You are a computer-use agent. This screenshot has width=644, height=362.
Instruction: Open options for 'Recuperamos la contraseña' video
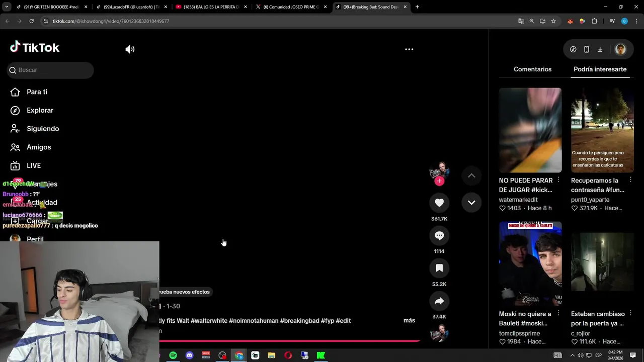[x=630, y=180]
